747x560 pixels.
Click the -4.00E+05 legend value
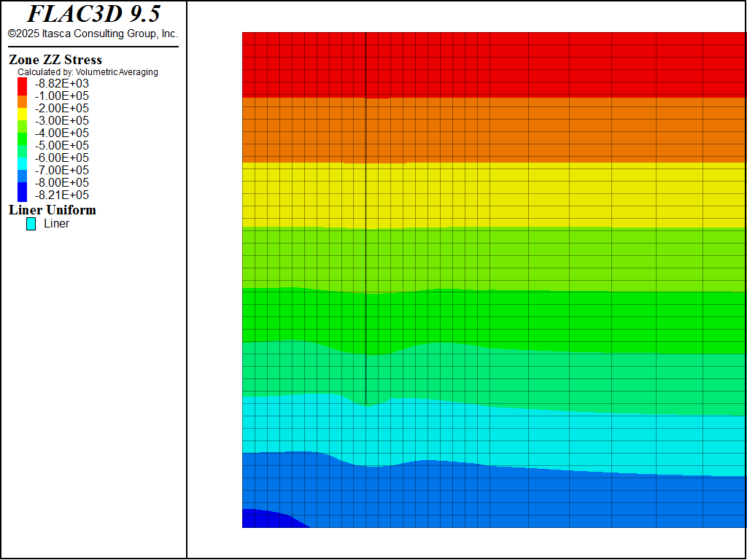coord(62,133)
